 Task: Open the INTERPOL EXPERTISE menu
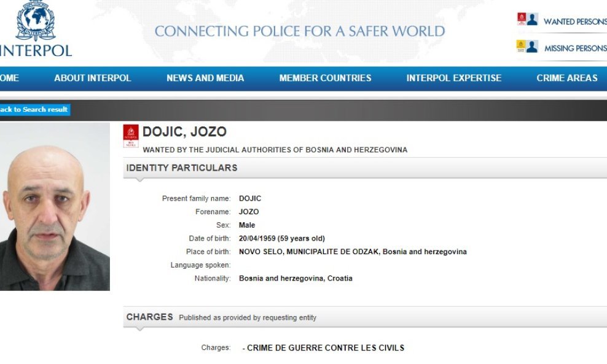453,78
